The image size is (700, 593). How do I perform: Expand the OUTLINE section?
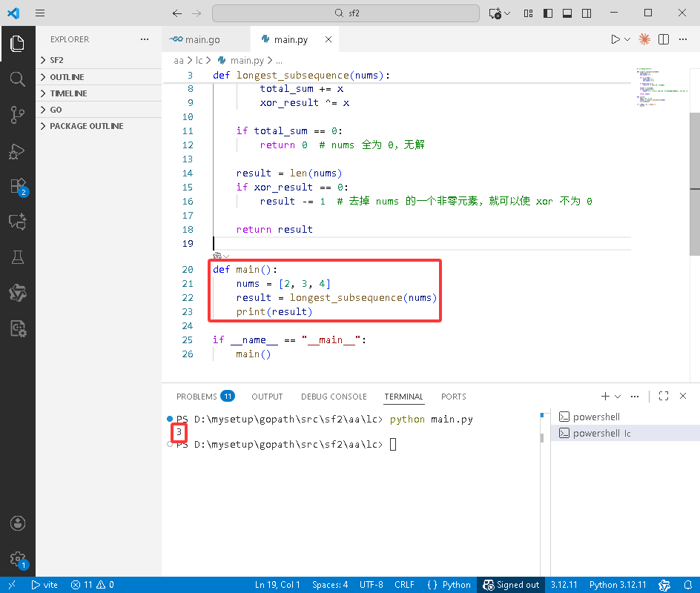[x=98, y=77]
